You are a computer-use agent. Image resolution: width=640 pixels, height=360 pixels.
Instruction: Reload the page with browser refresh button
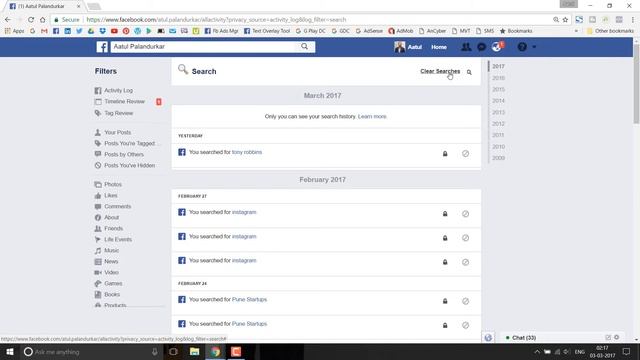tap(31, 20)
